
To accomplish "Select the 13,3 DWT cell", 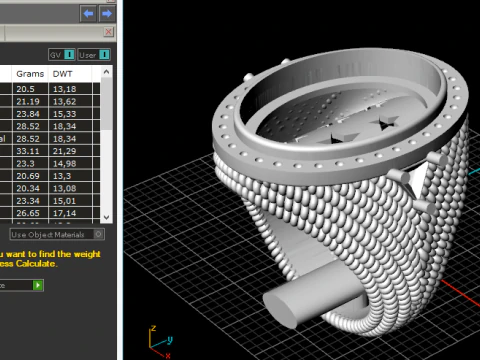I will [x=70, y=176].
